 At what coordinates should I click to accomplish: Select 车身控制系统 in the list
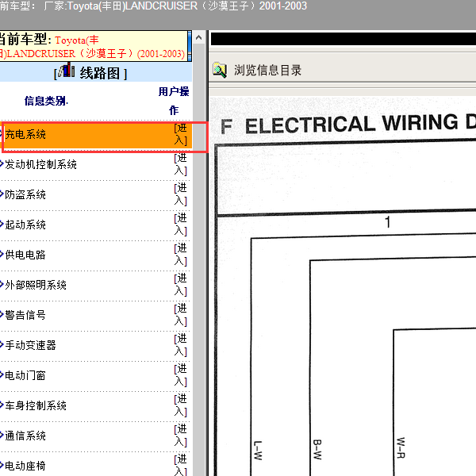pyautogui.click(x=36, y=405)
